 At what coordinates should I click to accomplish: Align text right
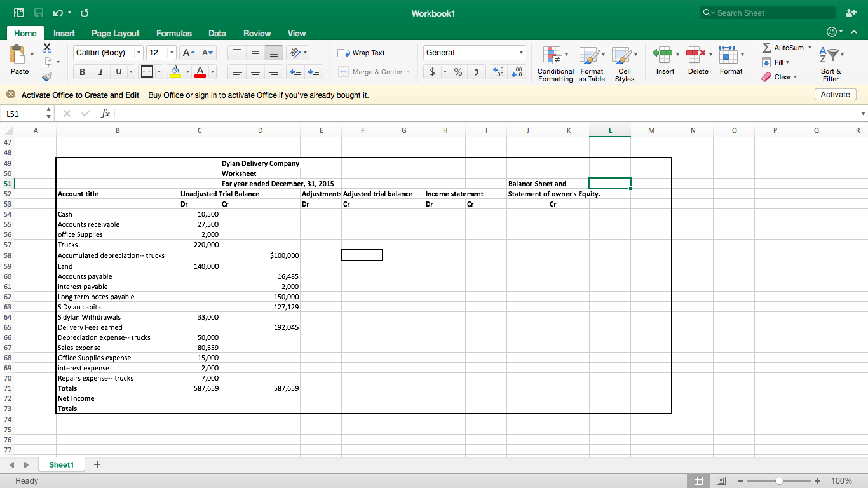(273, 72)
